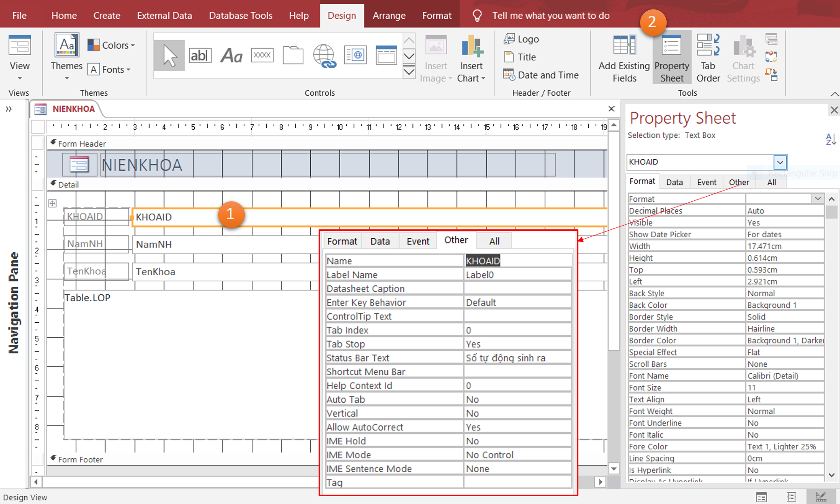Click the Web Browser control icon
840x504 pixels.
(355, 56)
